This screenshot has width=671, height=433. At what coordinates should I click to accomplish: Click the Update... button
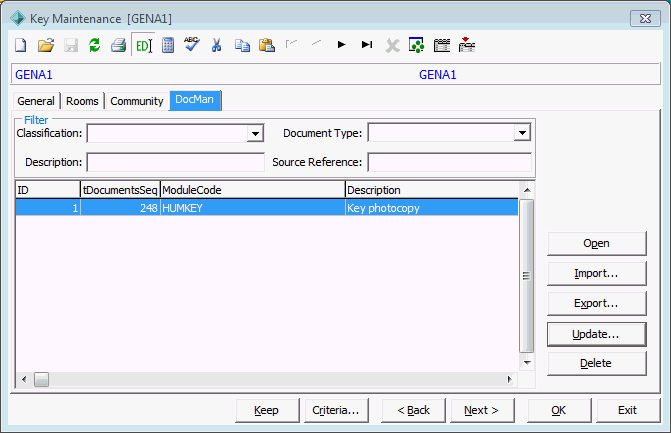coord(597,334)
